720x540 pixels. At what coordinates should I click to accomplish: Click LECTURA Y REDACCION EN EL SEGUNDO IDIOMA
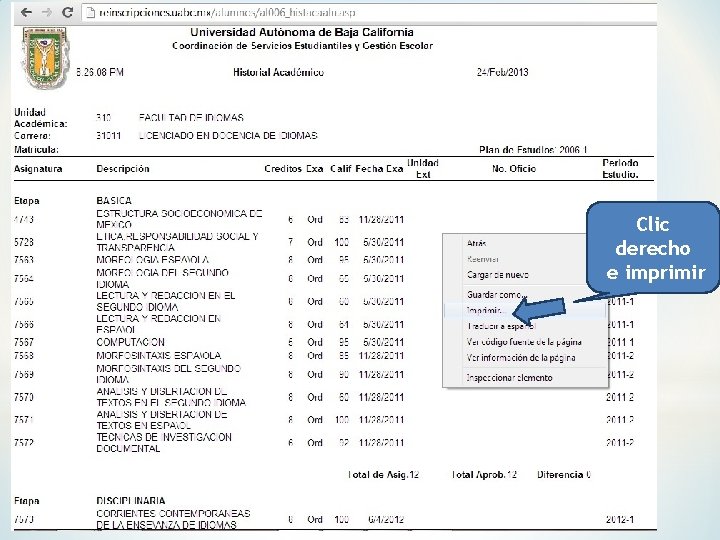[165, 301]
